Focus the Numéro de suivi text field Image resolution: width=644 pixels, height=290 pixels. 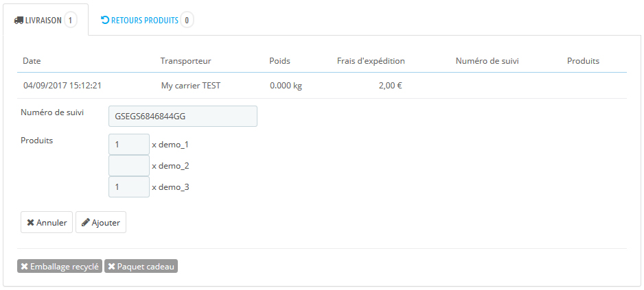183,117
